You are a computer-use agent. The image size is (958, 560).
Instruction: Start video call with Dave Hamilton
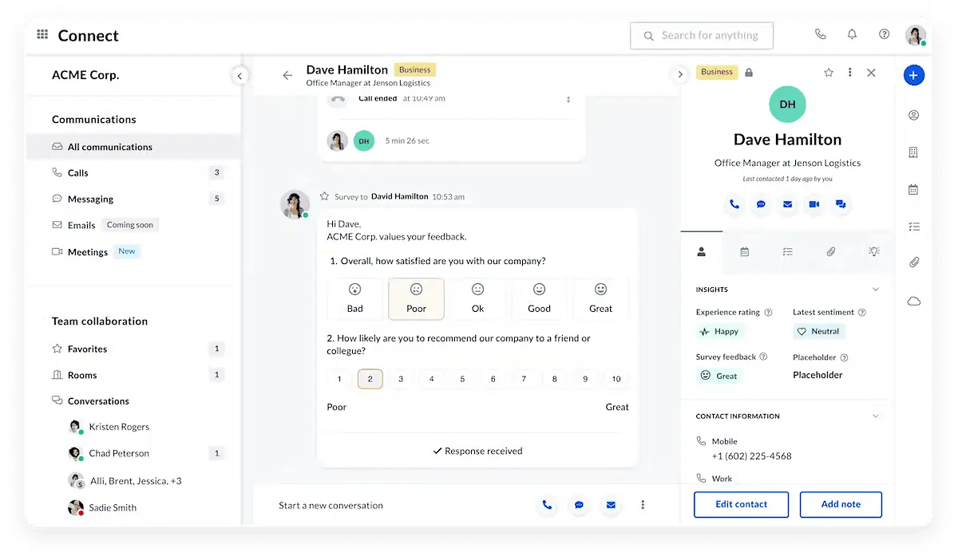click(x=814, y=204)
